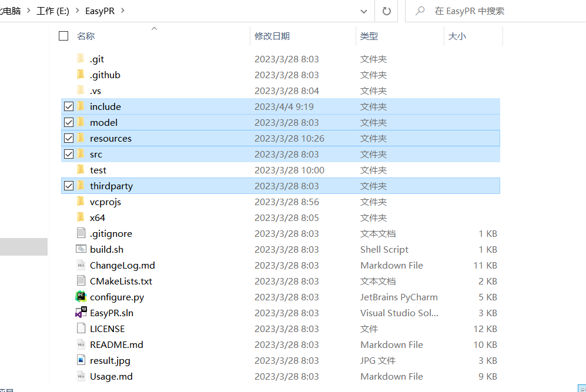This screenshot has height=392, width=586.
Task: Select the configure.py file name
Action: (117, 297)
